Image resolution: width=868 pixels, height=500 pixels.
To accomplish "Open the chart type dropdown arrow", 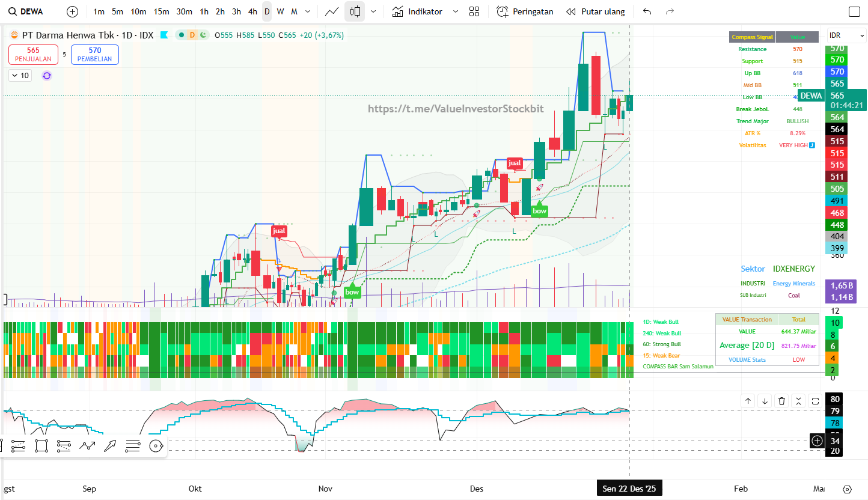I will [x=373, y=11].
